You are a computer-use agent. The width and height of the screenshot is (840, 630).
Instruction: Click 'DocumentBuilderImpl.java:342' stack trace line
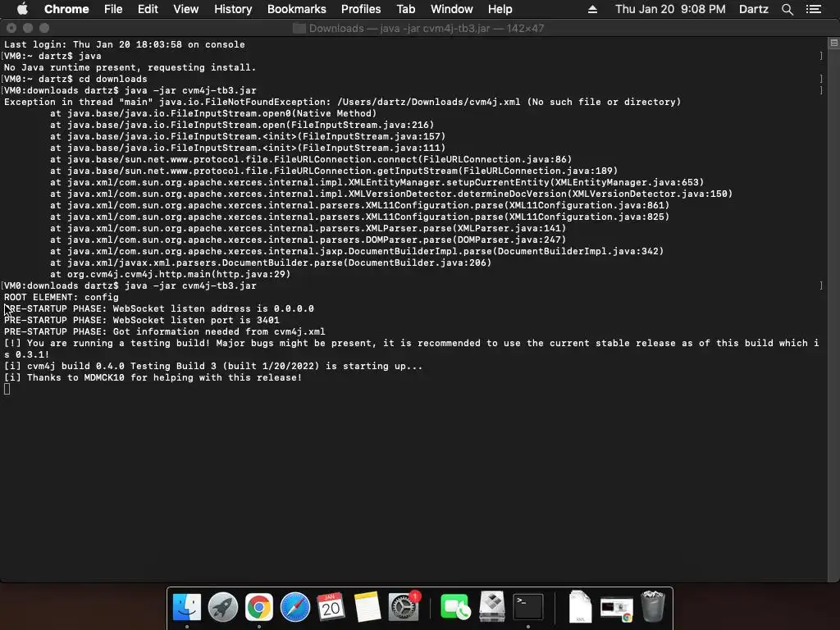tap(357, 251)
